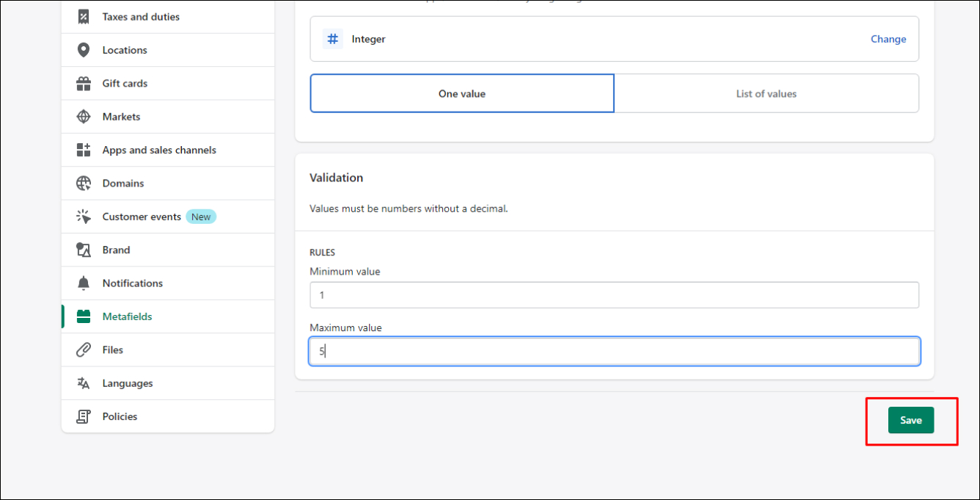Click the Metafields green icon
Viewport: 980px width, 500px height.
84,316
